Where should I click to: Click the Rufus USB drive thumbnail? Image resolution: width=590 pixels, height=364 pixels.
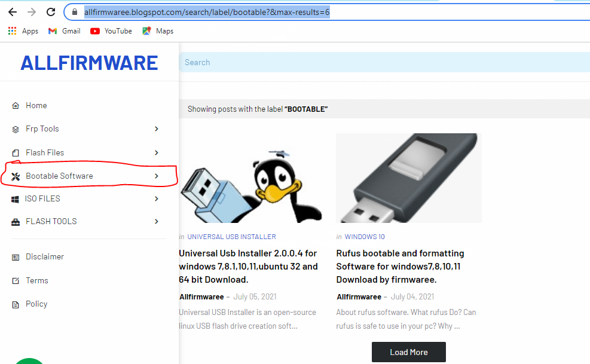coord(409,178)
